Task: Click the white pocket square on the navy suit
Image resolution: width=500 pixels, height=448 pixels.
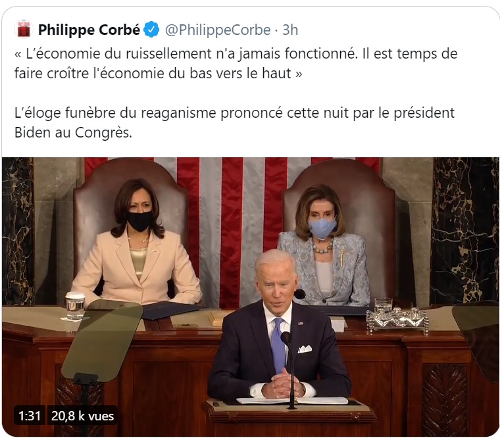Action: coord(305,349)
